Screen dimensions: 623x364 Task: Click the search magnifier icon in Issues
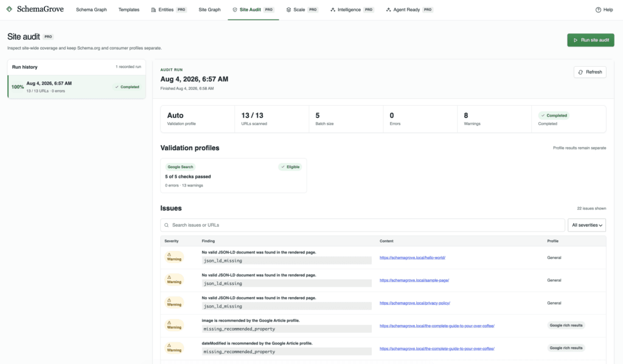(167, 225)
